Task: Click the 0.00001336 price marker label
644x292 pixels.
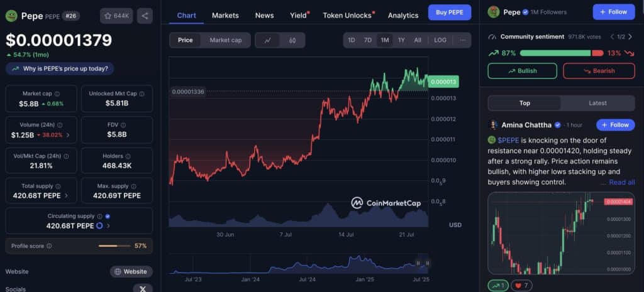Action: pyautogui.click(x=187, y=92)
